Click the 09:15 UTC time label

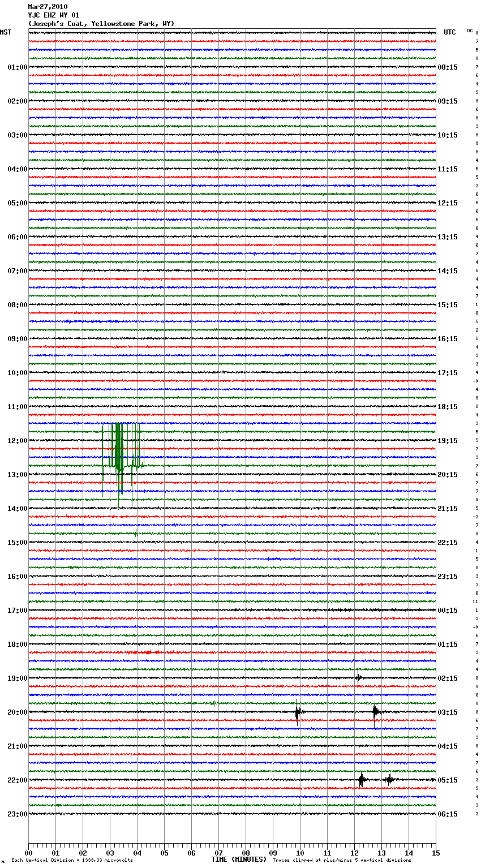pos(448,101)
